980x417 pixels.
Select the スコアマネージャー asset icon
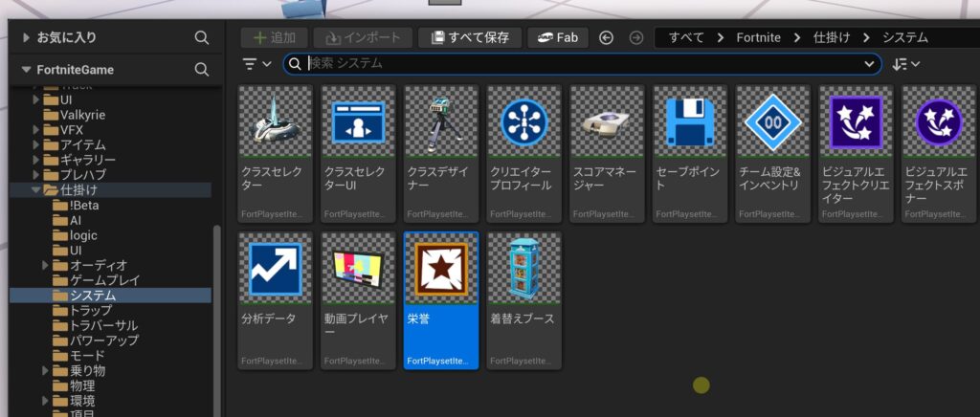click(x=607, y=121)
